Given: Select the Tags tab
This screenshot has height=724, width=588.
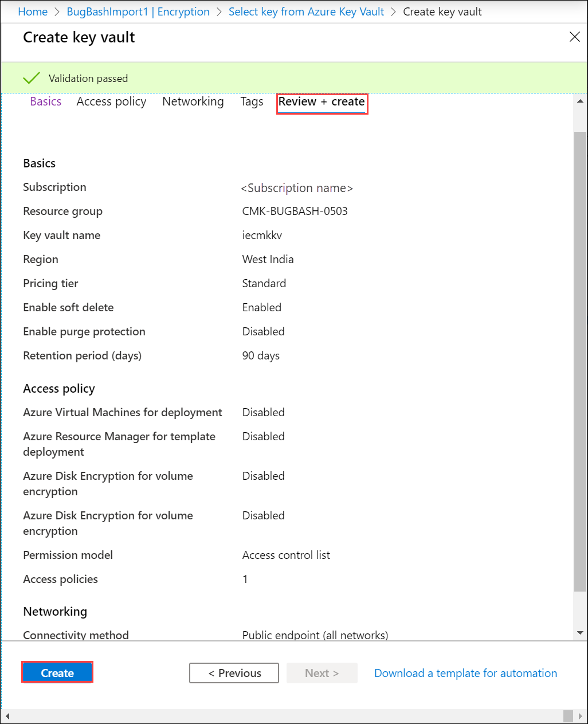Looking at the screenshot, I should coord(252,101).
